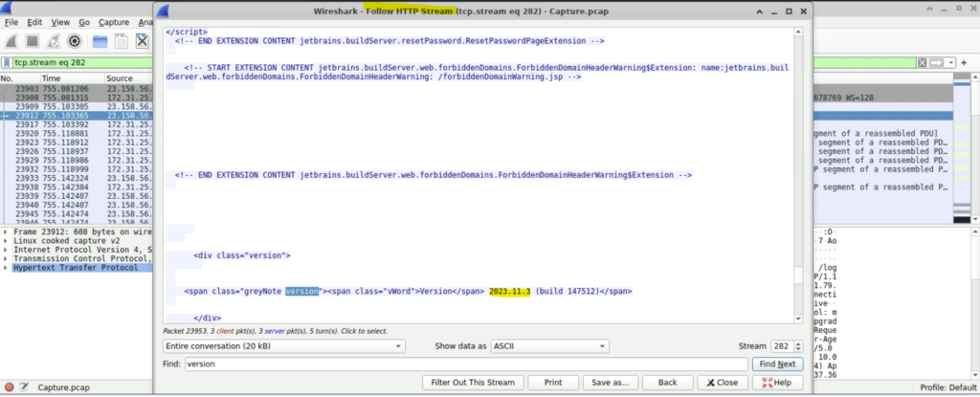
Task: Click the Find Next button
Action: [777, 364]
